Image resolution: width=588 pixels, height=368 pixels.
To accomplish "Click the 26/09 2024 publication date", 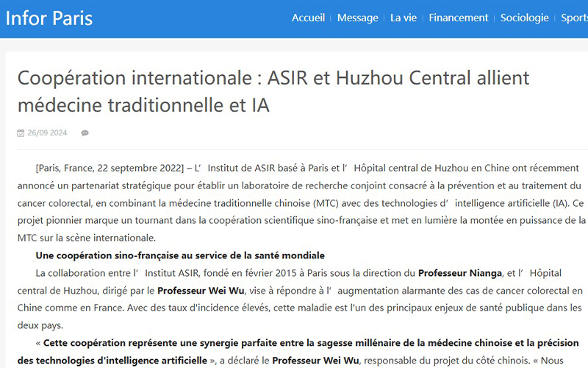I will pyautogui.click(x=47, y=133).
